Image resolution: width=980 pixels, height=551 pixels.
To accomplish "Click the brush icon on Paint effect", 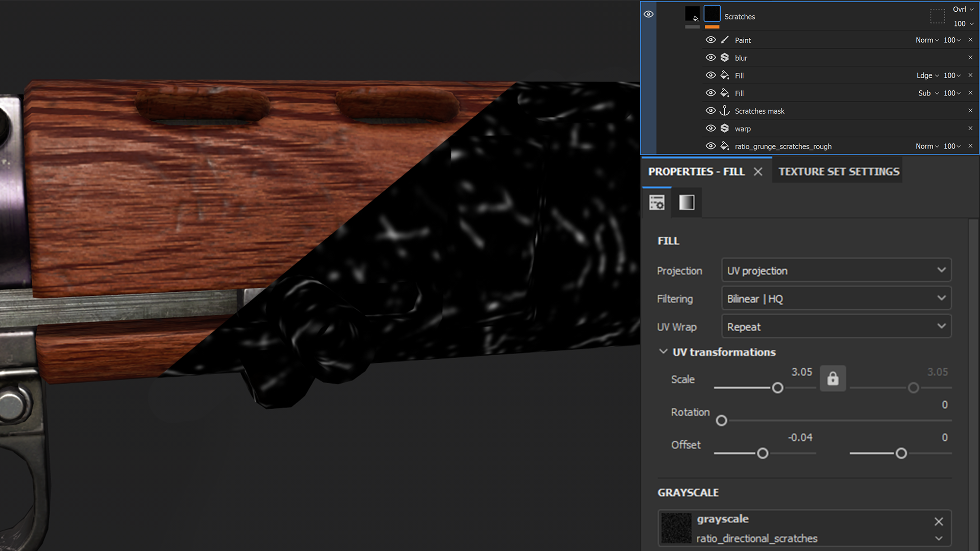I will tap(725, 40).
